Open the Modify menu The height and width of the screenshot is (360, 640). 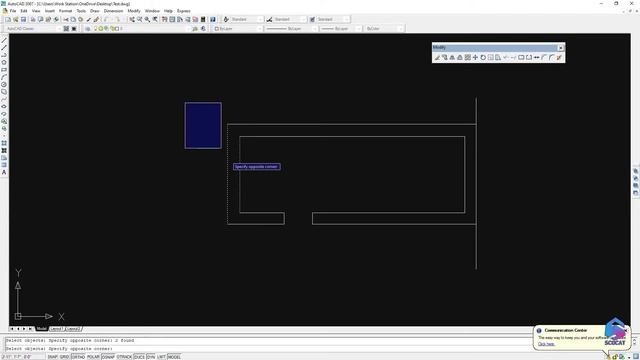pos(134,11)
